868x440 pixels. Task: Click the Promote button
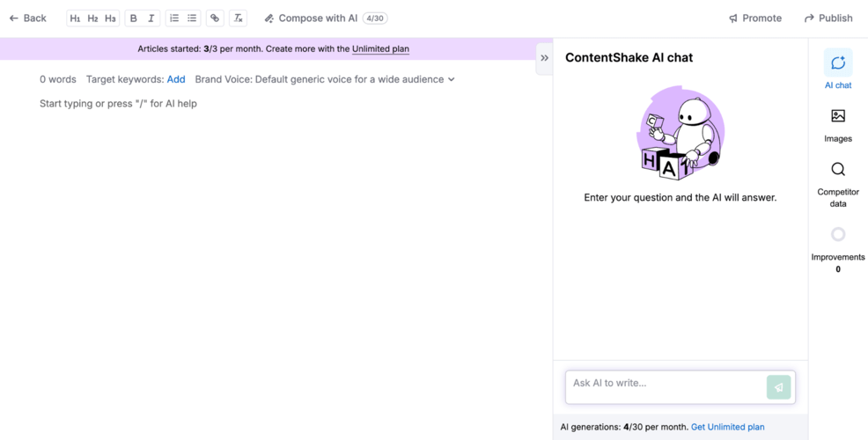point(754,18)
